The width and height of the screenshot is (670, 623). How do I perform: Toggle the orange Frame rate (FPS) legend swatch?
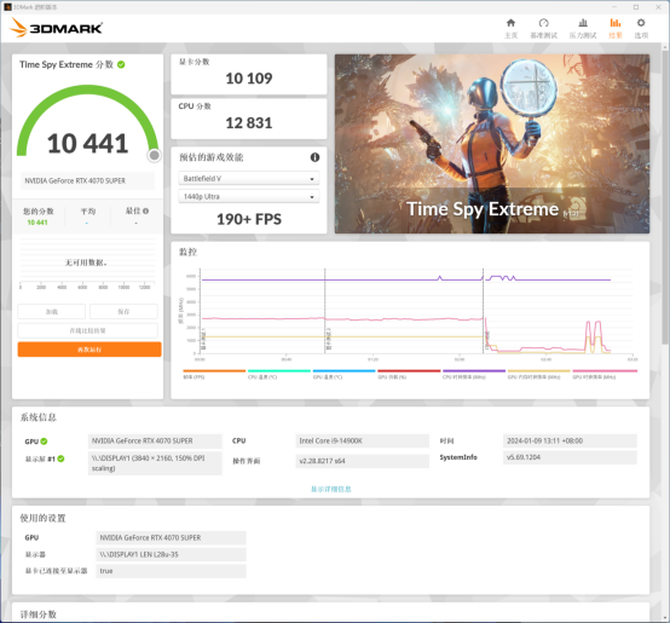point(215,371)
